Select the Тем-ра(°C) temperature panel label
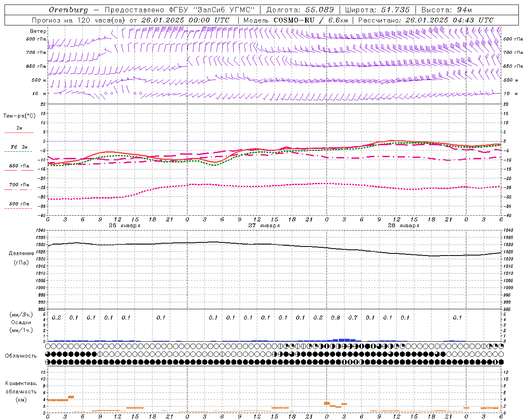Image resolution: width=525 pixels, height=420 pixels. tap(19, 116)
